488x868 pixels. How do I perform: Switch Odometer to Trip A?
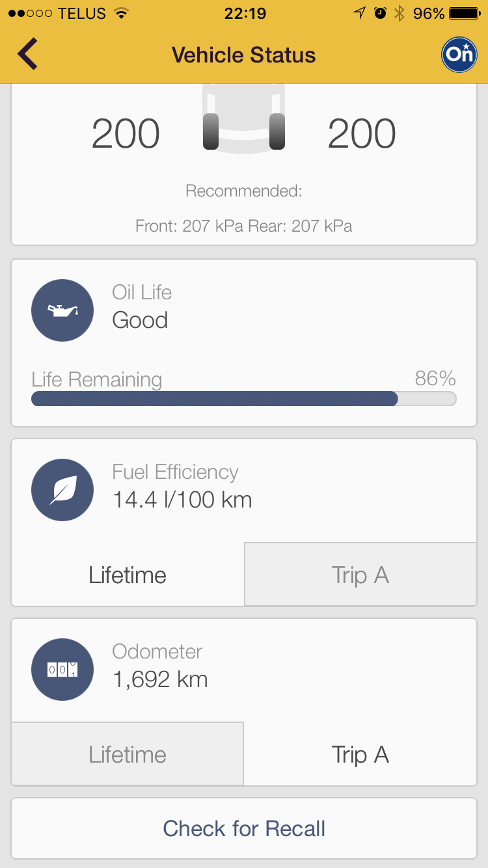(360, 755)
